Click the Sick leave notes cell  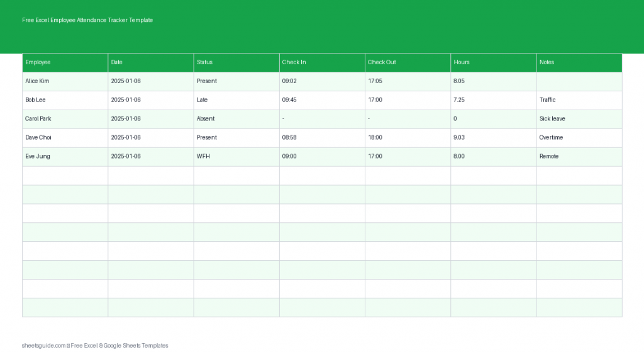point(579,119)
